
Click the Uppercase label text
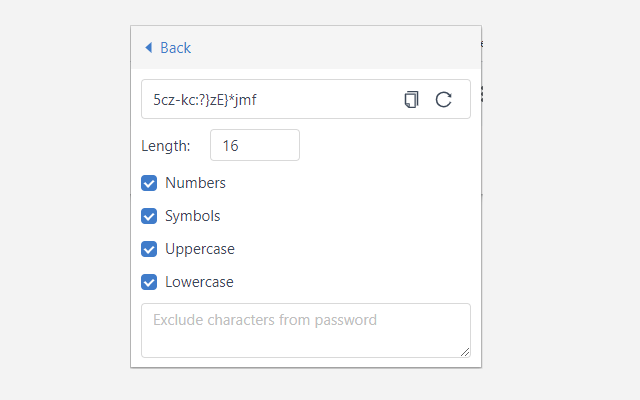pos(200,249)
